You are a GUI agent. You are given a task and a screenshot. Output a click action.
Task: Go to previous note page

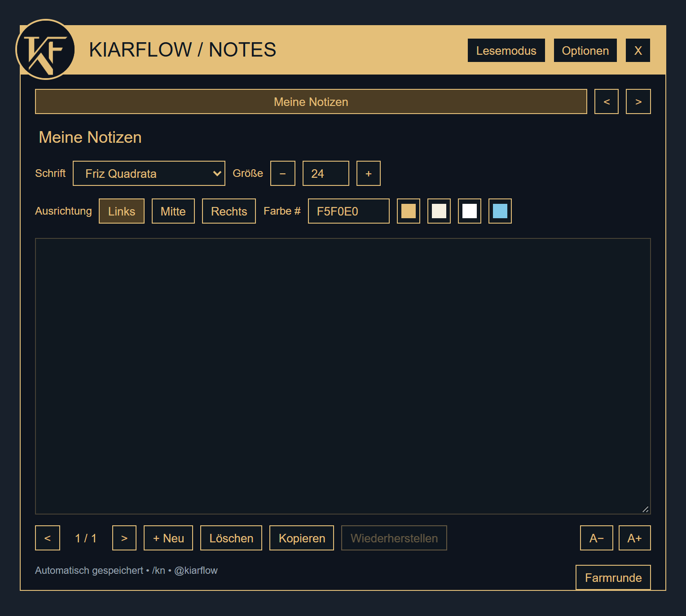[48, 538]
